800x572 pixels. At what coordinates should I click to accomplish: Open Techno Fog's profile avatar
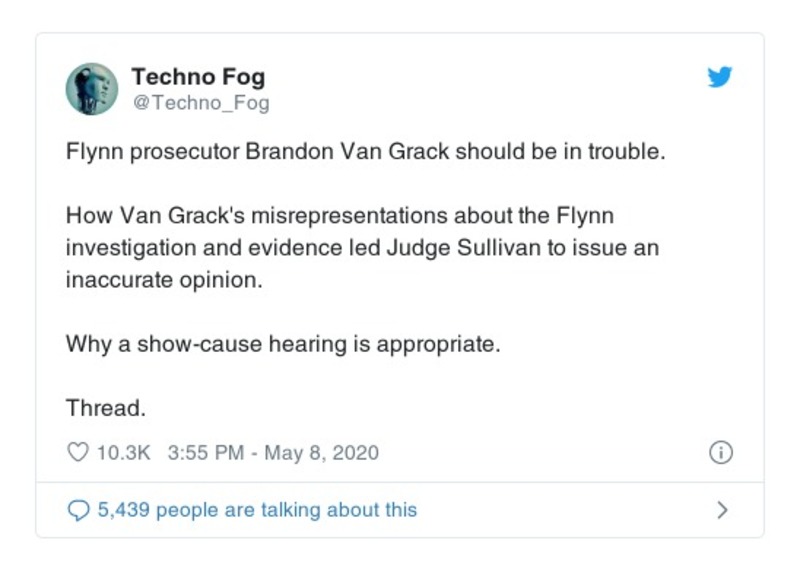(x=92, y=89)
